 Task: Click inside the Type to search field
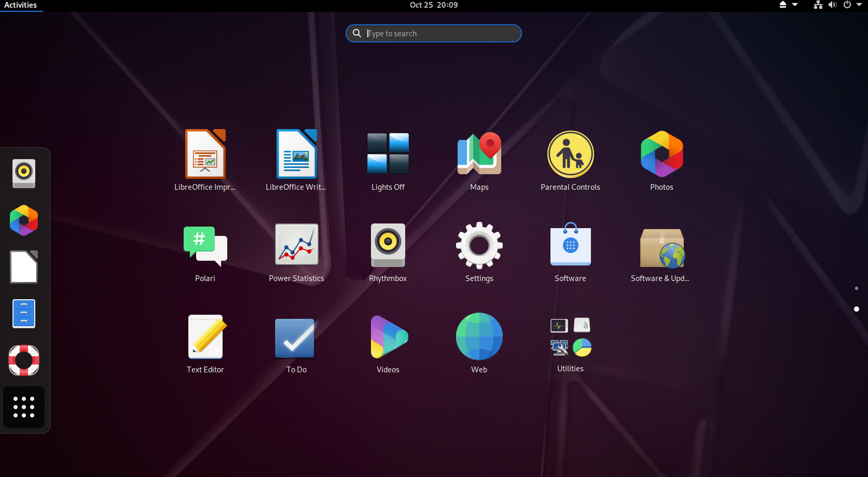[433, 33]
